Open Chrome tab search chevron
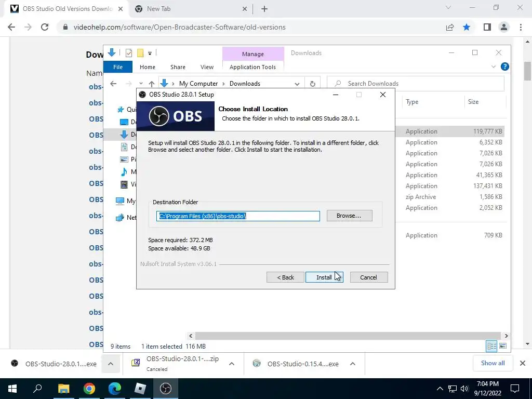The height and width of the screenshot is (399, 532). point(448,7)
